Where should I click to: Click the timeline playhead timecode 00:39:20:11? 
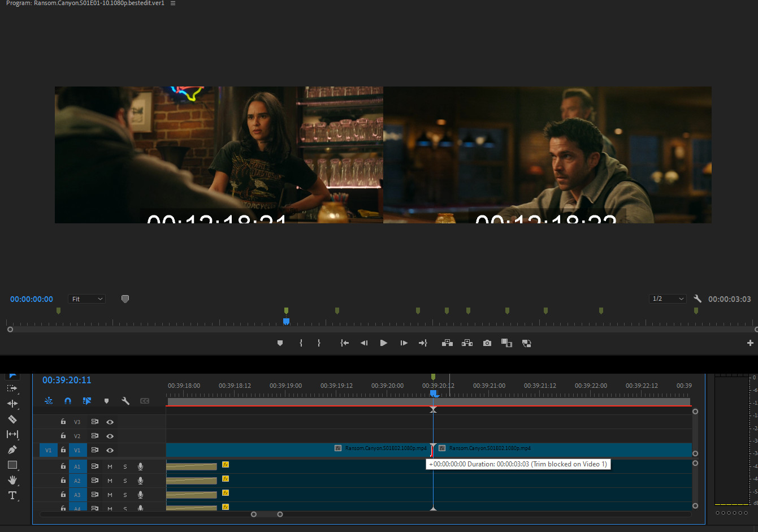(67, 380)
